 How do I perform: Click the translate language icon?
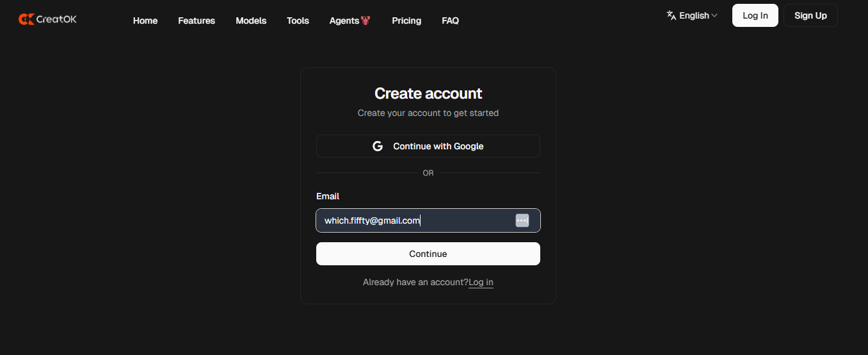[671, 15]
